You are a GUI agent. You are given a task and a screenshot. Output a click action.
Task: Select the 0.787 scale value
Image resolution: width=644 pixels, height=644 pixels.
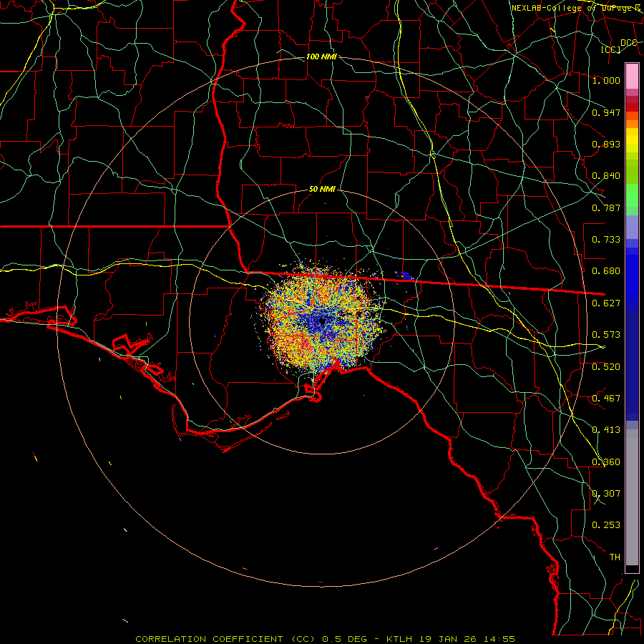[x=606, y=208]
